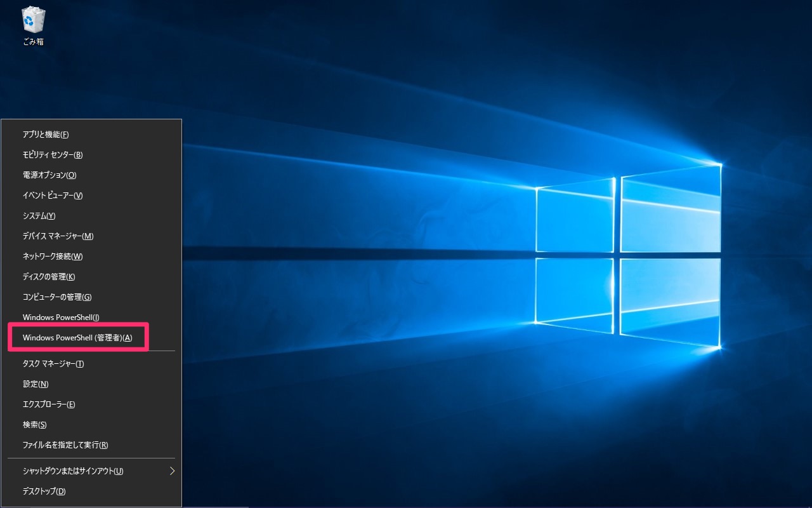Select アプリと機能(F) from the menu
This screenshot has width=812, height=508.
tap(91, 135)
